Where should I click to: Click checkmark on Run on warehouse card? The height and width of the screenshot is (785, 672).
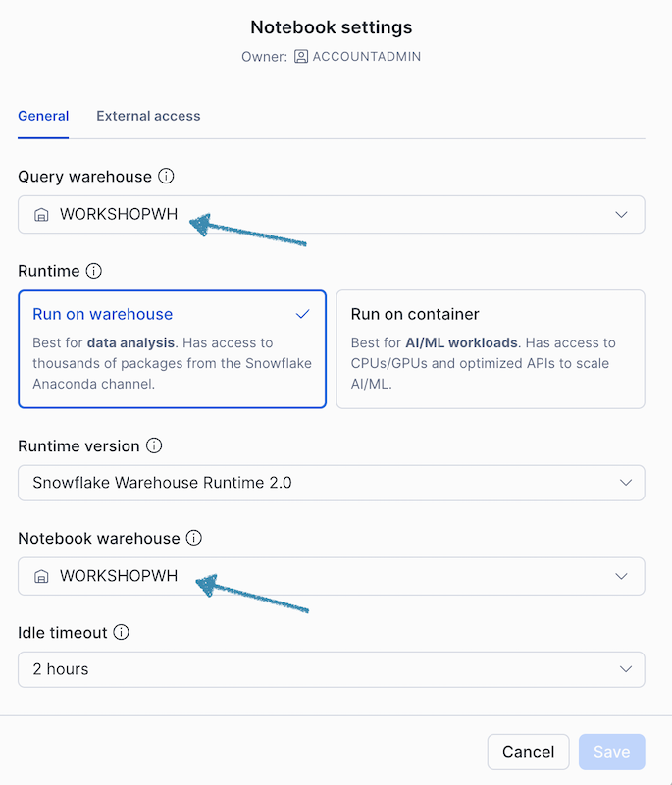pos(302,314)
